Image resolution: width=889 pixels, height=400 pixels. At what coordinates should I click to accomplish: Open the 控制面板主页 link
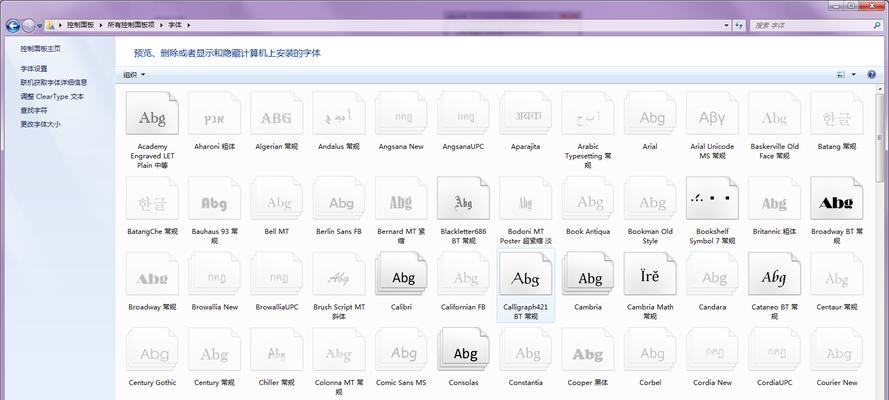[x=40, y=49]
